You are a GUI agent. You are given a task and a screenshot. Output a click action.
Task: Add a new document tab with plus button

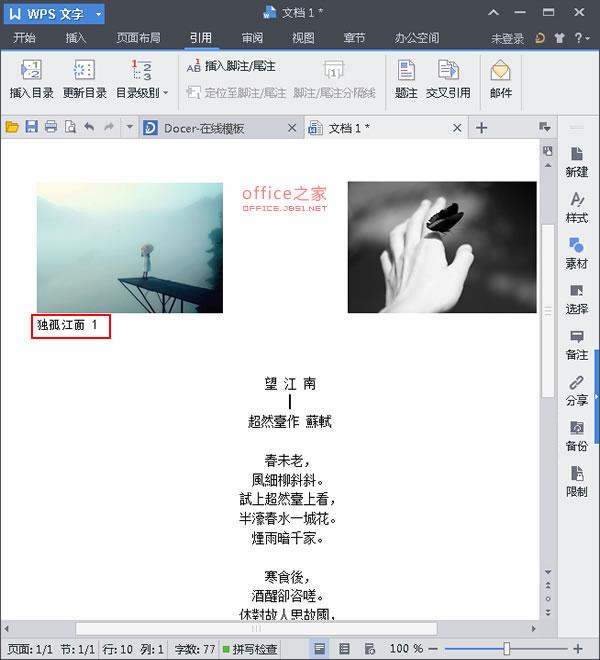(x=481, y=128)
